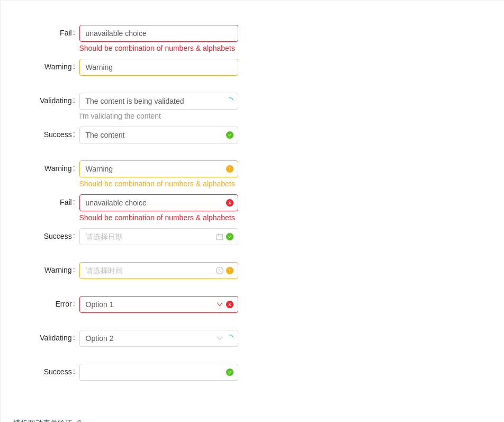Click the calendar icon in the date picker
The image size is (504, 422).
[220, 237]
